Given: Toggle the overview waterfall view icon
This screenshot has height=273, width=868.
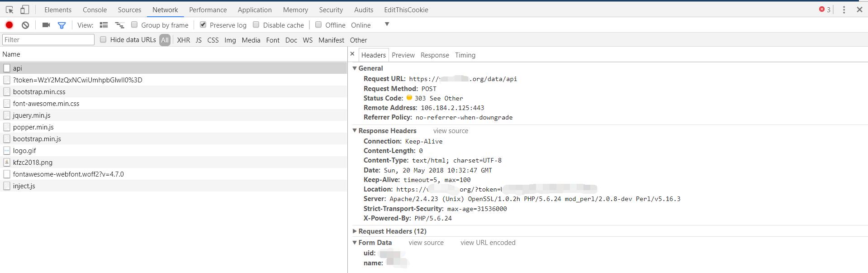Looking at the screenshot, I should click(119, 25).
